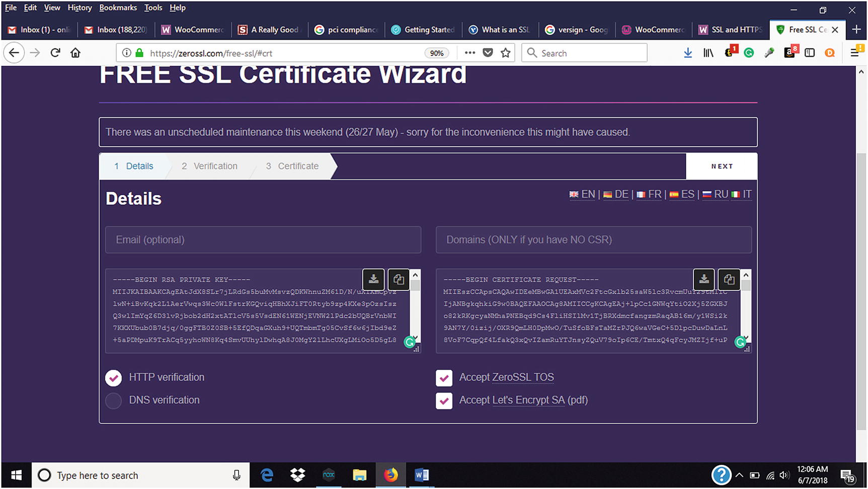
Task: Copy the RSA private key to clipboard
Action: pyautogui.click(x=399, y=279)
